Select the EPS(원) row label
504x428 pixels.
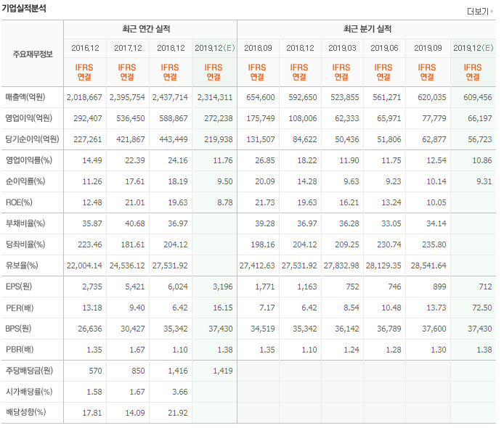pyautogui.click(x=19, y=287)
